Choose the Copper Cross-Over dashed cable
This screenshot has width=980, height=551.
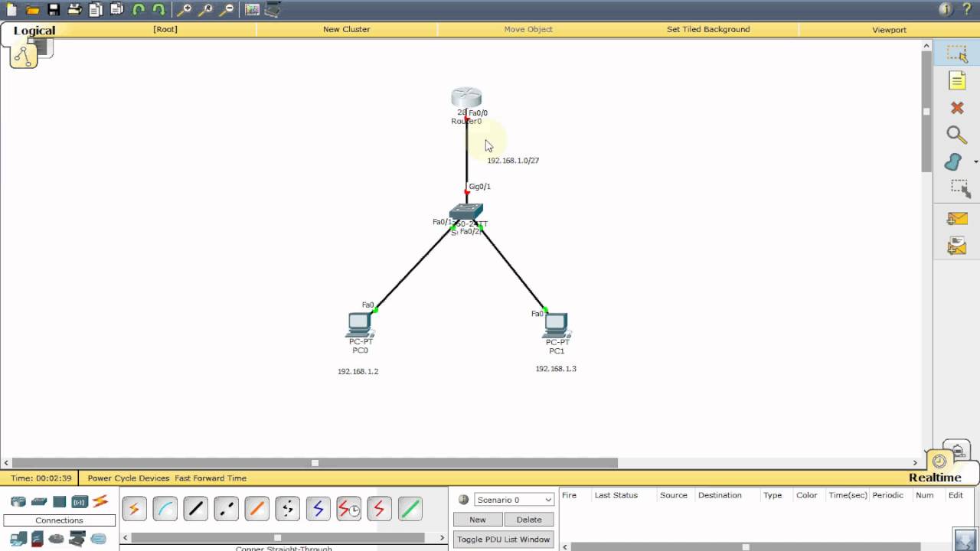(226, 508)
